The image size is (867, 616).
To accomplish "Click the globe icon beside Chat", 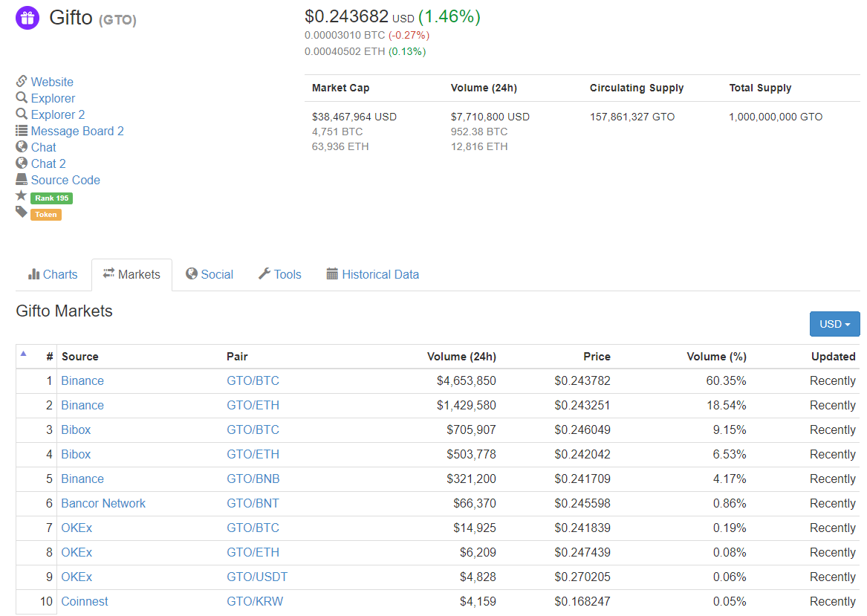I will [x=22, y=146].
